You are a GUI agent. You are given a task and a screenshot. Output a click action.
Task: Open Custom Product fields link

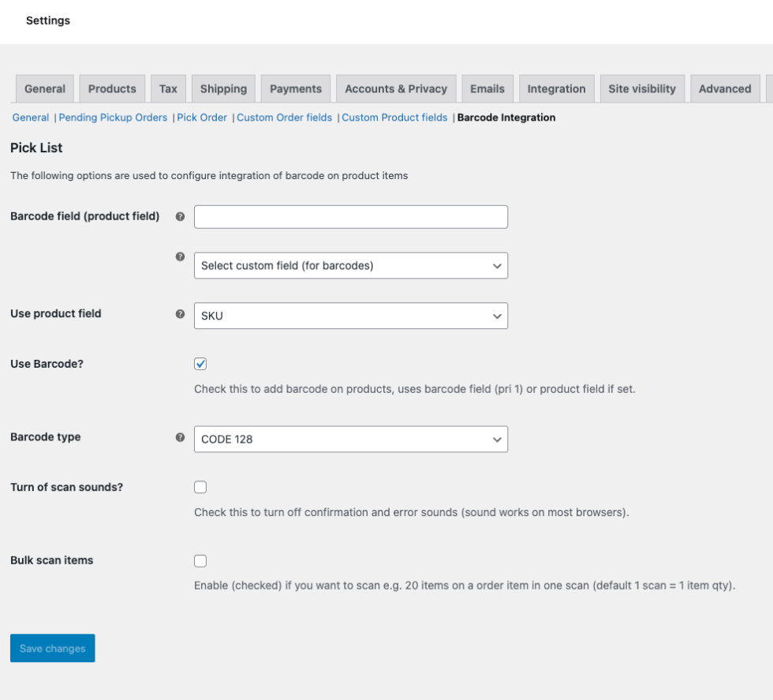[x=394, y=118]
